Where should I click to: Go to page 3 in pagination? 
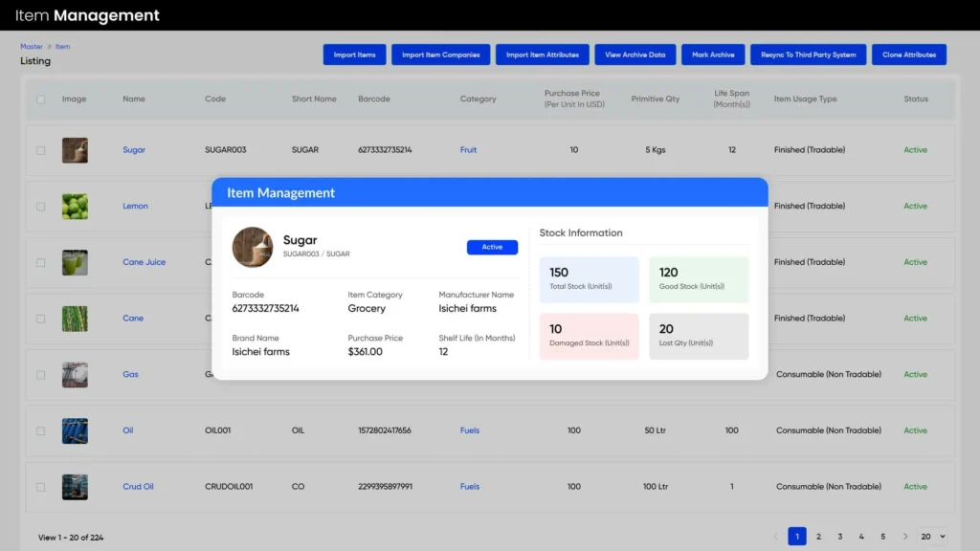[x=840, y=537]
